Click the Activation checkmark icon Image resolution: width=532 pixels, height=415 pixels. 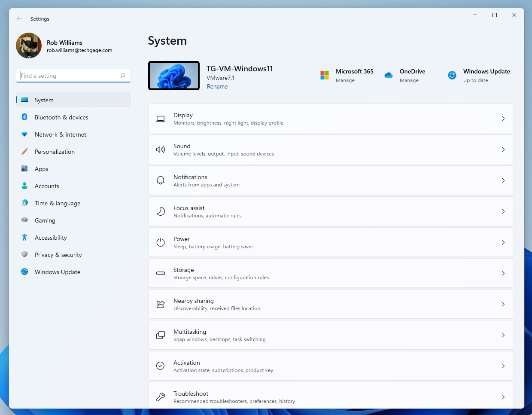(161, 366)
